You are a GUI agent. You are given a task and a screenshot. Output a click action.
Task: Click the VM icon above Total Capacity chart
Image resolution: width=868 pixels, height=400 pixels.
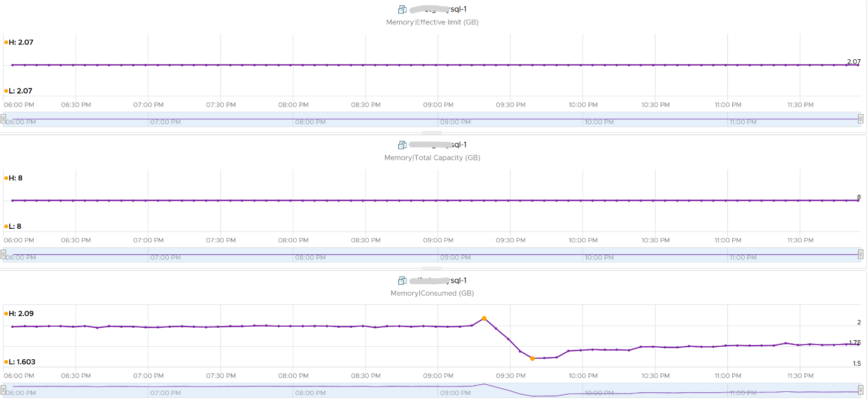(x=402, y=145)
